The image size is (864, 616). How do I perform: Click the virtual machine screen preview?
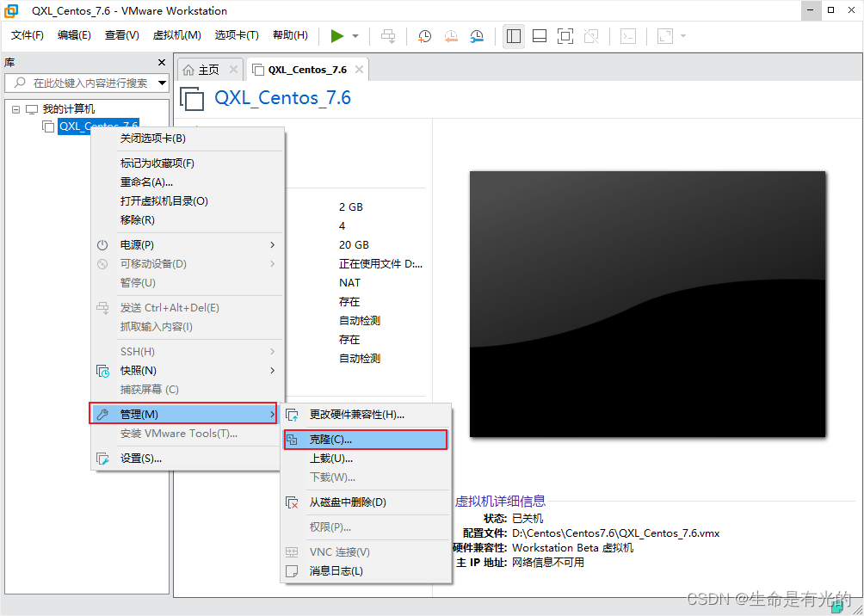(647, 304)
